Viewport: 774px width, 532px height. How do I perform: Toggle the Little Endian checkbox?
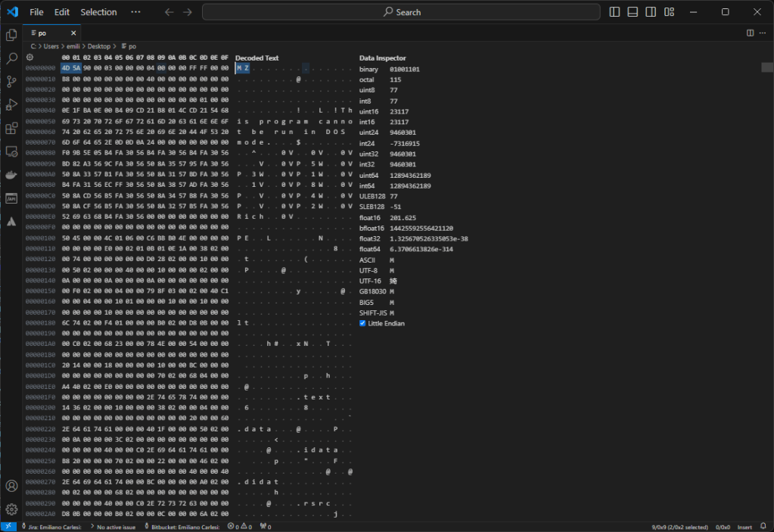(363, 324)
